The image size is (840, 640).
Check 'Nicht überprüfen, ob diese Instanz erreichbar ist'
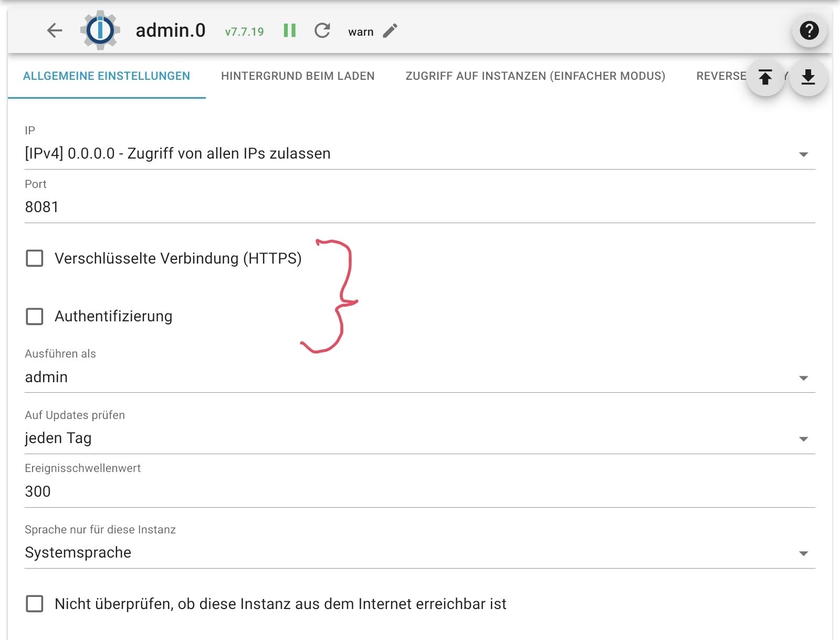pyautogui.click(x=34, y=604)
